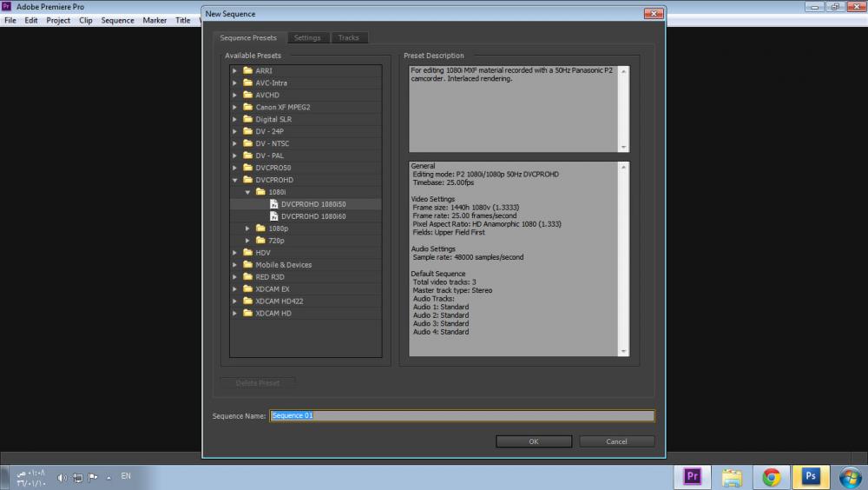The width and height of the screenshot is (868, 490).
Task: Expand the XDCAM EX preset folder
Action: click(x=234, y=289)
